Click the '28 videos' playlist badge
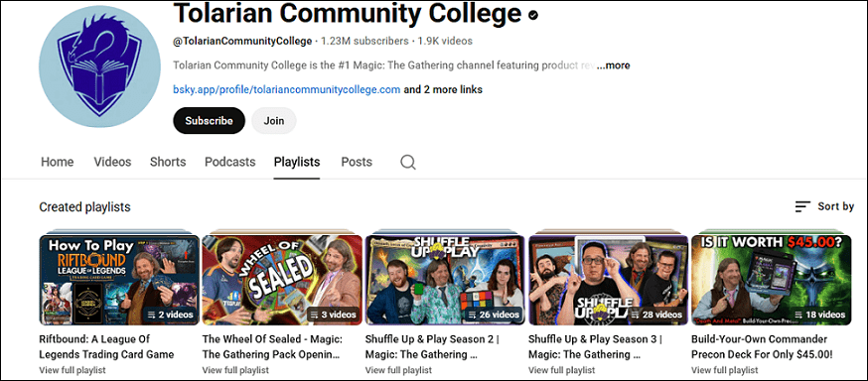868x381 pixels. tap(656, 315)
